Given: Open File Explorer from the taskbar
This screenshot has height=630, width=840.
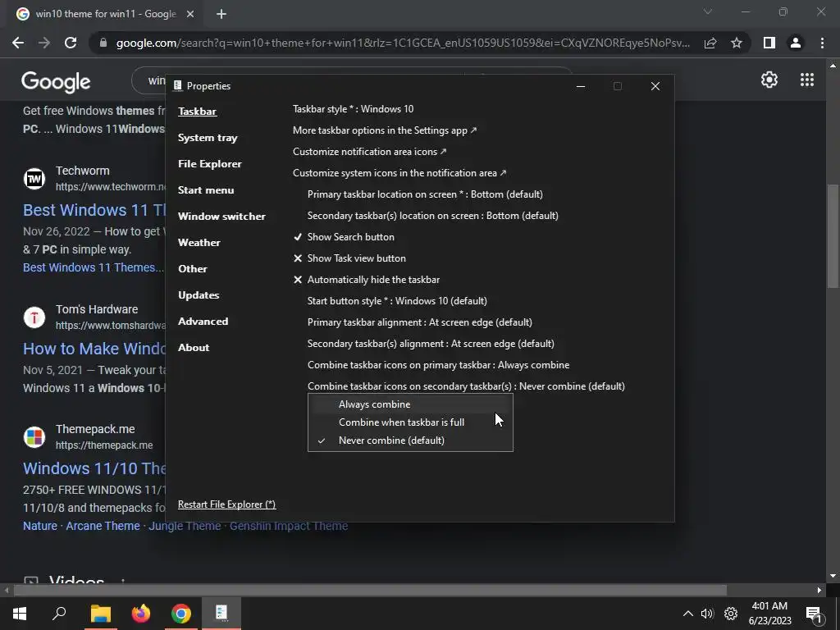Looking at the screenshot, I should 100,614.
